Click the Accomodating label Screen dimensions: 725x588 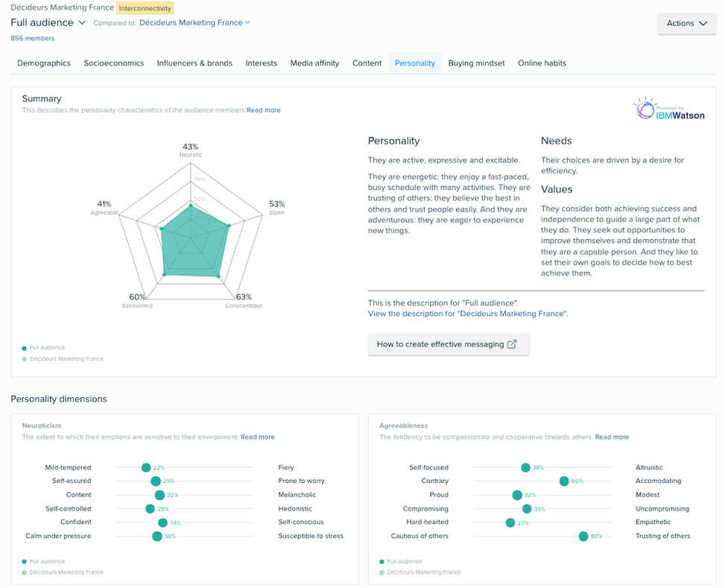coord(659,481)
